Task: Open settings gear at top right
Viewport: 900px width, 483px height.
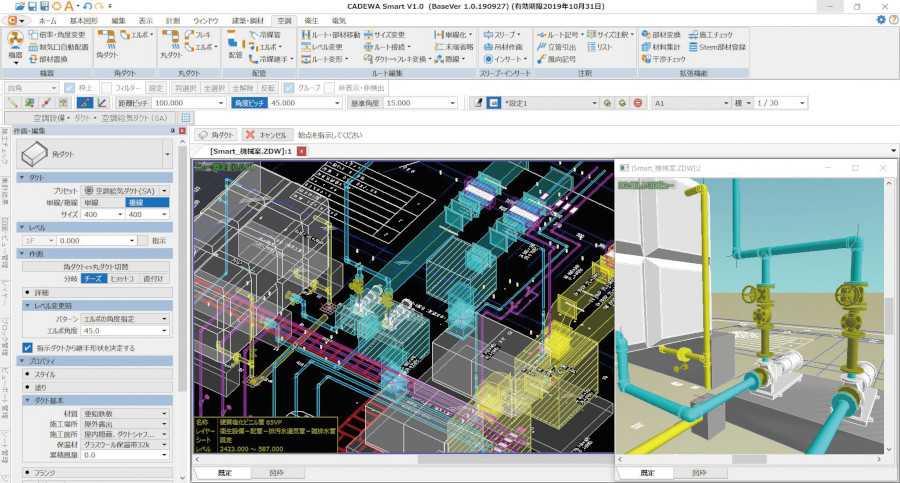Action: coord(880,19)
